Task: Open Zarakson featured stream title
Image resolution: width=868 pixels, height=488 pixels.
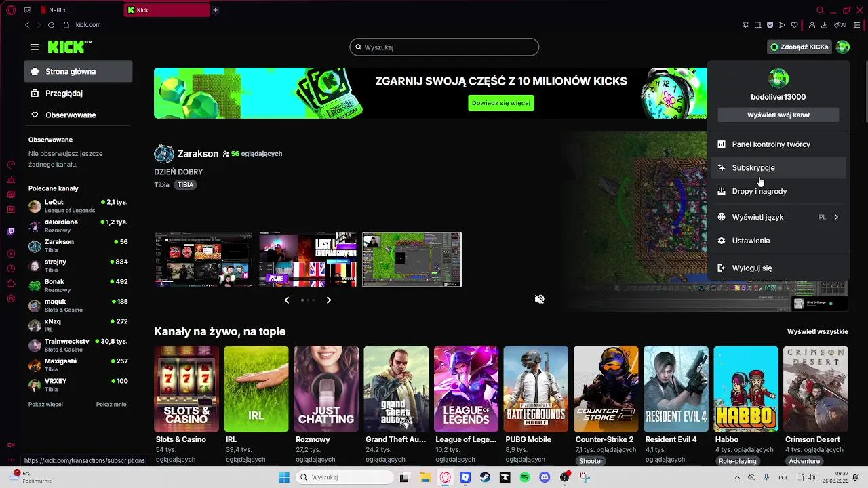Action: tap(198, 154)
